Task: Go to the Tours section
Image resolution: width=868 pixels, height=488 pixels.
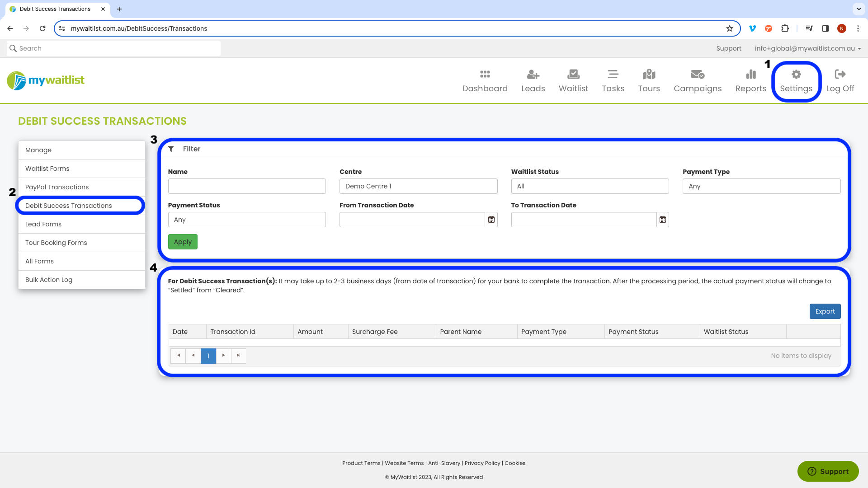Action: [x=649, y=81]
